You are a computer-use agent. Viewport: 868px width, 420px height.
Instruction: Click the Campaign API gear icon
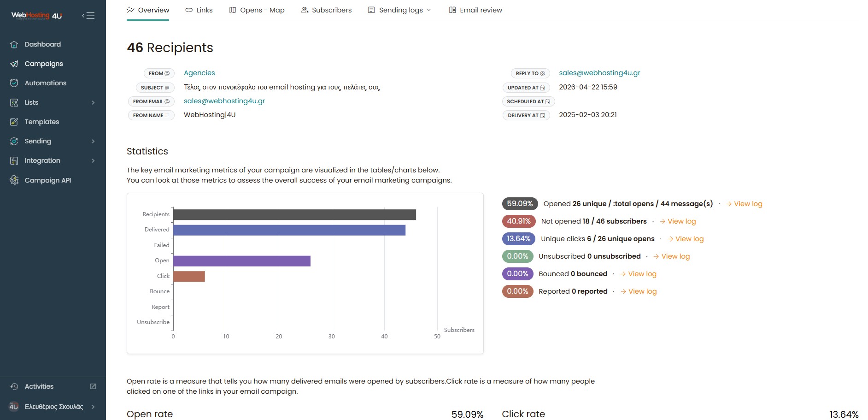[14, 180]
